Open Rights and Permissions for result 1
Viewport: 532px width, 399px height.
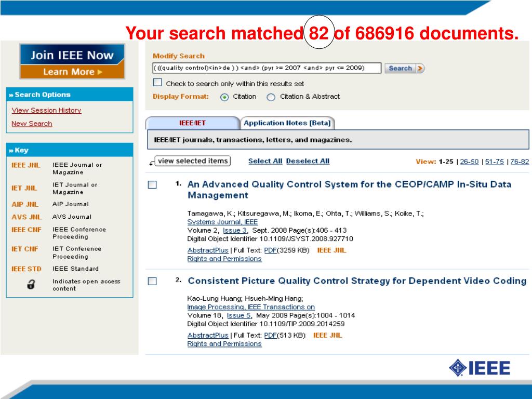(224, 259)
